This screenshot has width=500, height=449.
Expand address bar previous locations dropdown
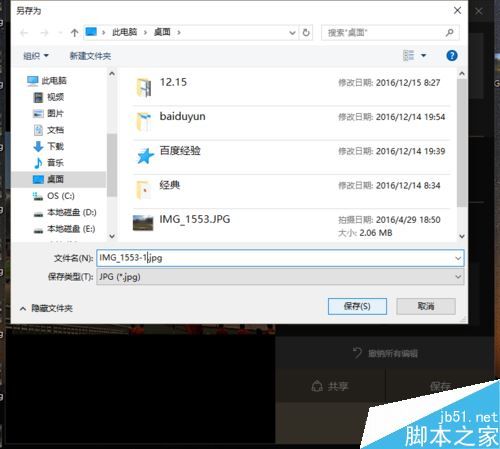(x=292, y=32)
